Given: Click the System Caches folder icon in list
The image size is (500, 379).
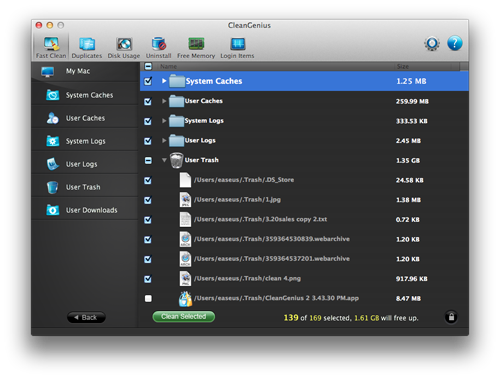Looking at the screenshot, I should 177,81.
